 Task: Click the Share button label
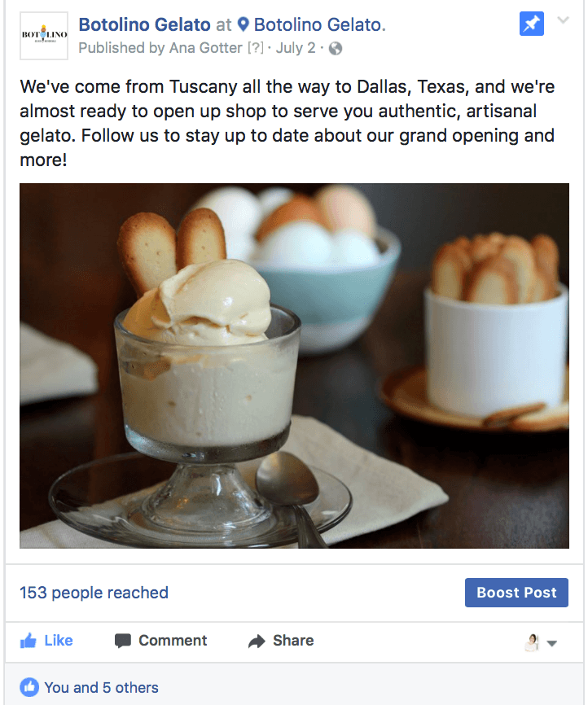pos(293,640)
